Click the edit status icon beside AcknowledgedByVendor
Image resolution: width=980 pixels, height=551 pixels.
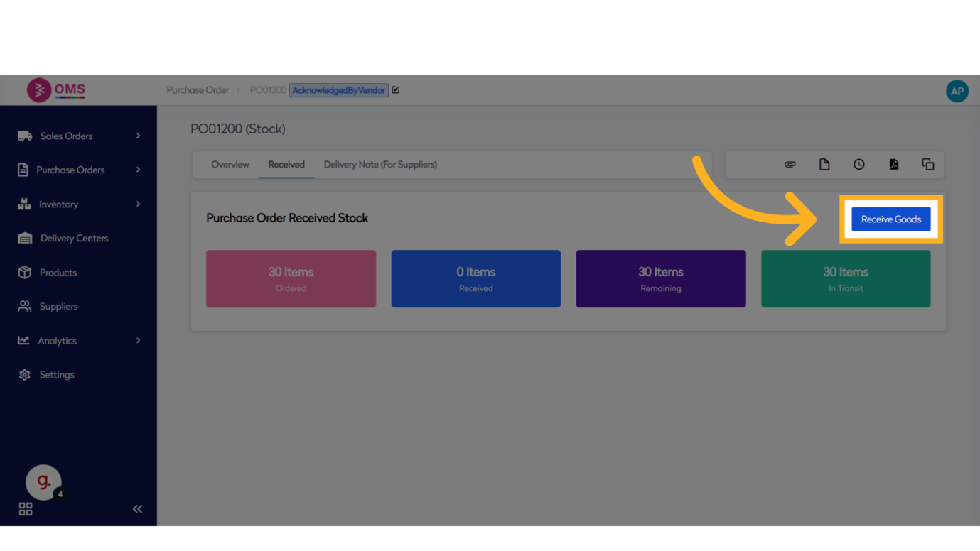click(x=396, y=90)
